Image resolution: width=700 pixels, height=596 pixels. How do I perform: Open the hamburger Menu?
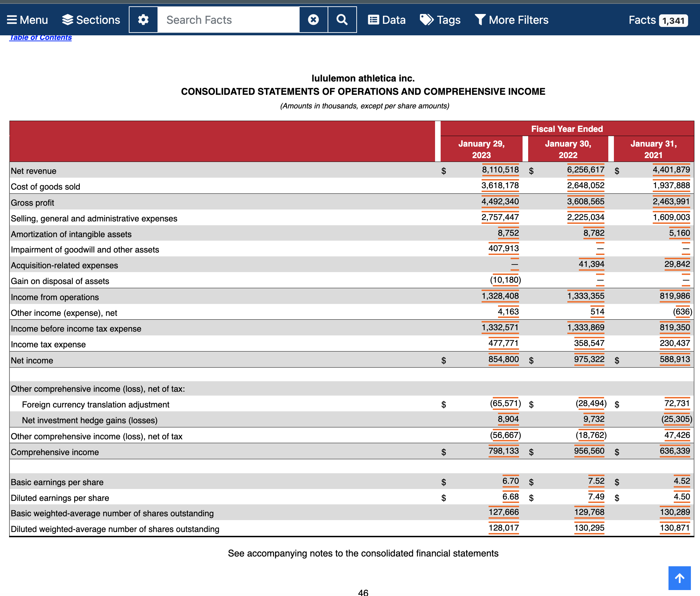[x=27, y=20]
